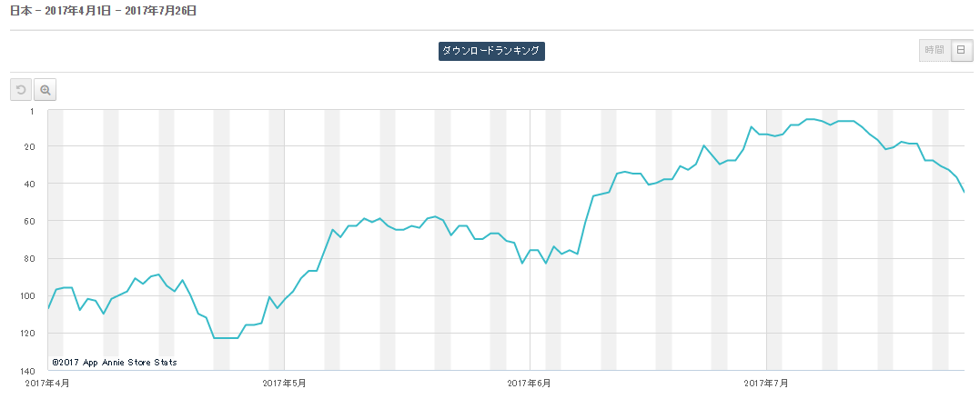
Task: Pick the 2017年7月 axis marker
Action: click(766, 384)
